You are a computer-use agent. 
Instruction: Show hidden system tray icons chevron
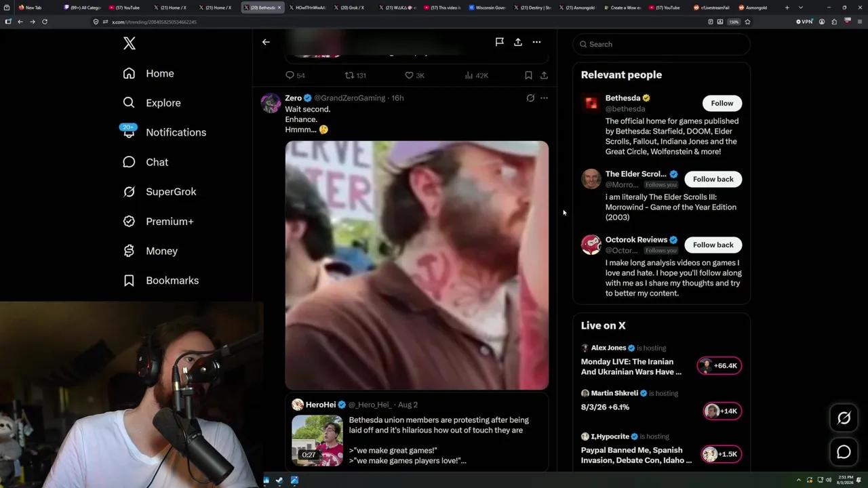[799, 481]
